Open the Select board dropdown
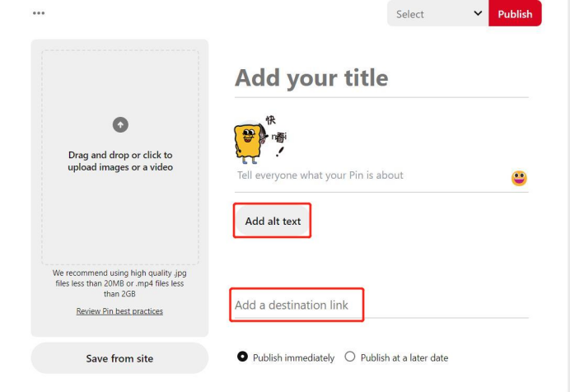Image resolution: width=570 pixels, height=392 pixels. [x=437, y=13]
